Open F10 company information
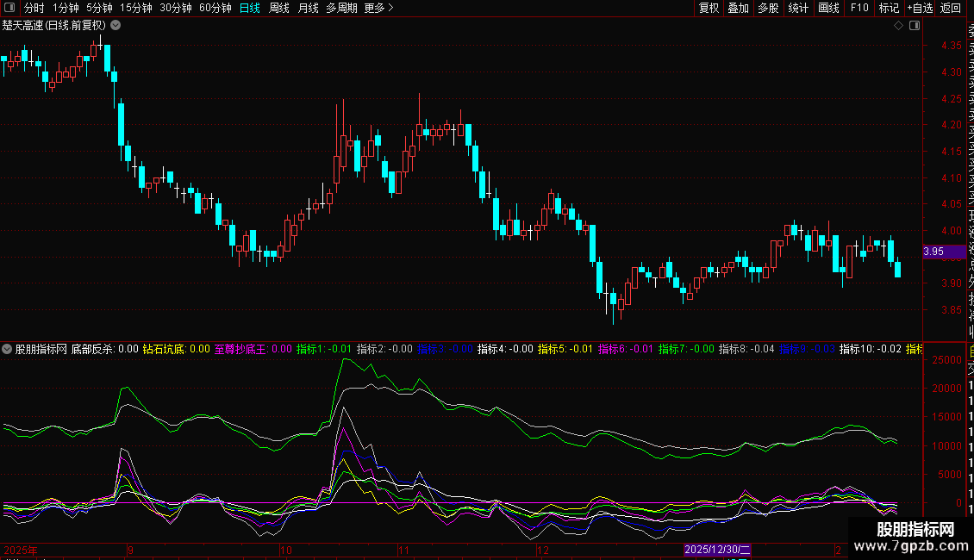The height and width of the screenshot is (560, 974). pyautogui.click(x=859, y=8)
